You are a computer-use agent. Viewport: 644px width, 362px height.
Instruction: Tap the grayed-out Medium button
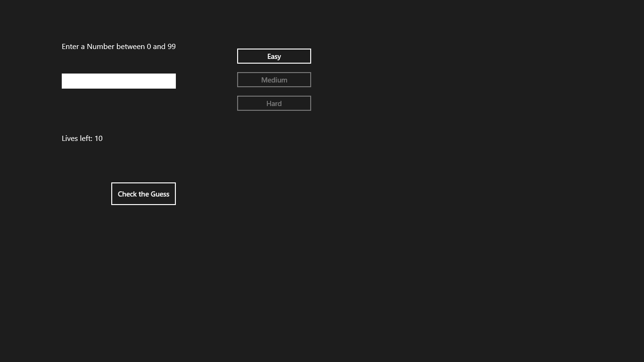(274, 80)
